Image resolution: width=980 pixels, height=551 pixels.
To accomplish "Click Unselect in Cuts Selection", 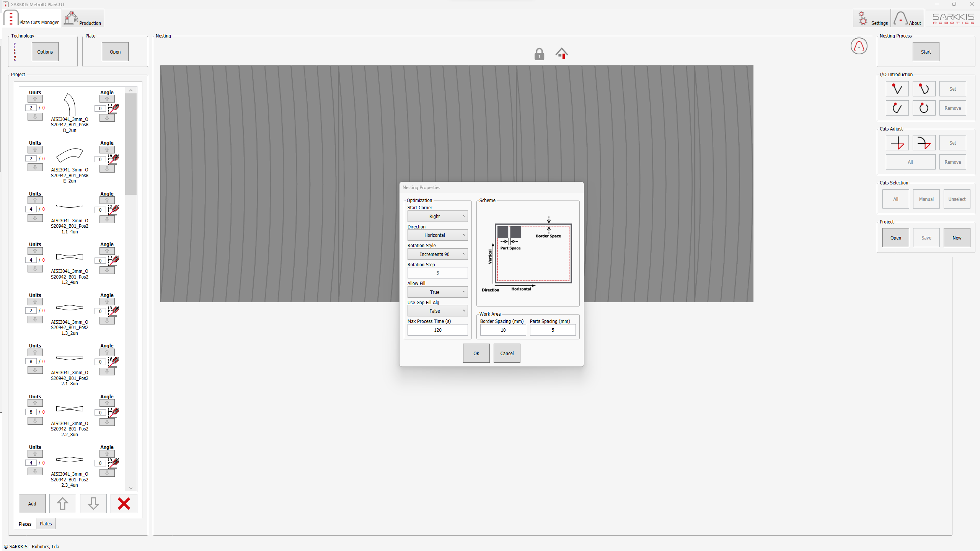I will [957, 199].
